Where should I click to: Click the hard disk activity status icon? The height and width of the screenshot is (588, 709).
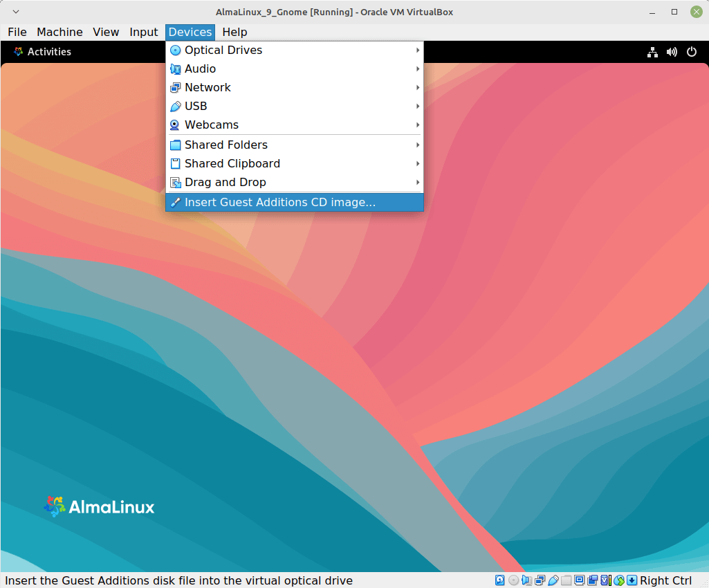[499, 580]
